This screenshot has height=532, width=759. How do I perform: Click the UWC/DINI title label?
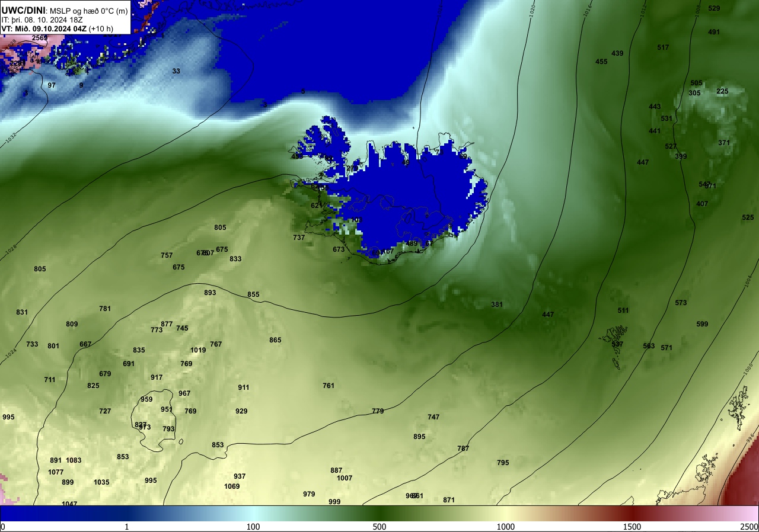point(23,10)
